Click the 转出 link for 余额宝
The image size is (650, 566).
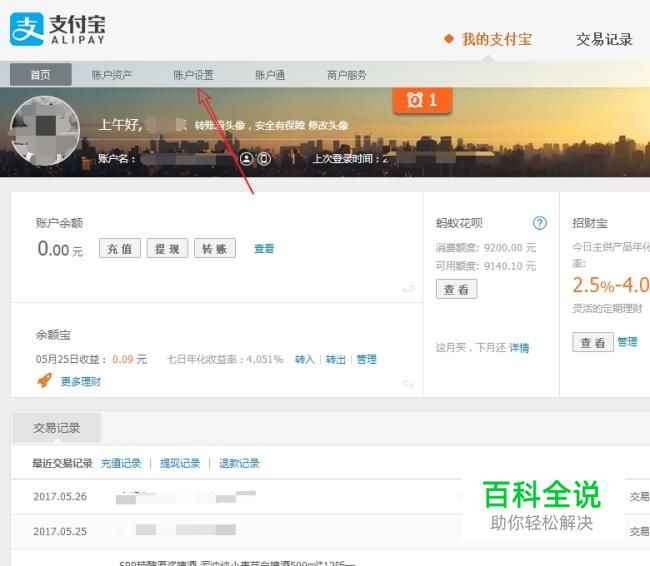(335, 359)
